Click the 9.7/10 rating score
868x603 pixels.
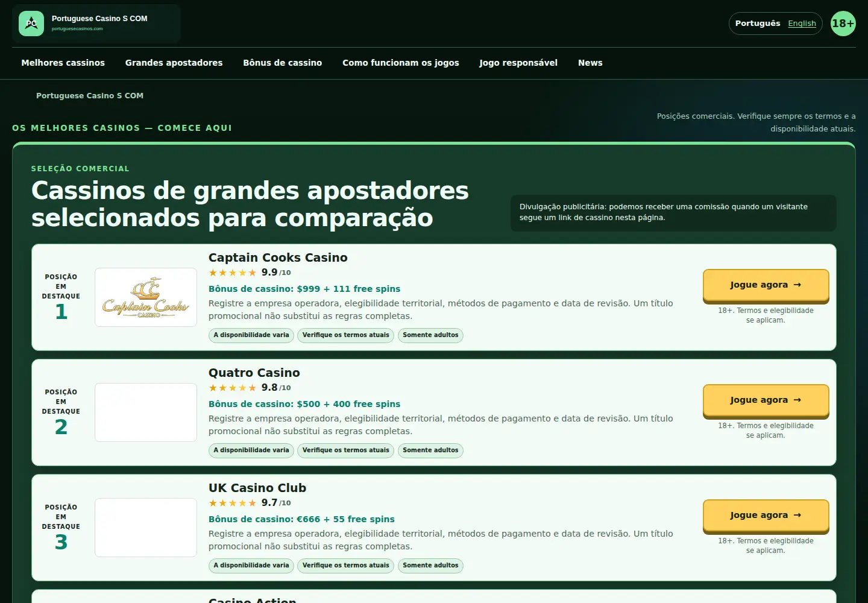276,503
